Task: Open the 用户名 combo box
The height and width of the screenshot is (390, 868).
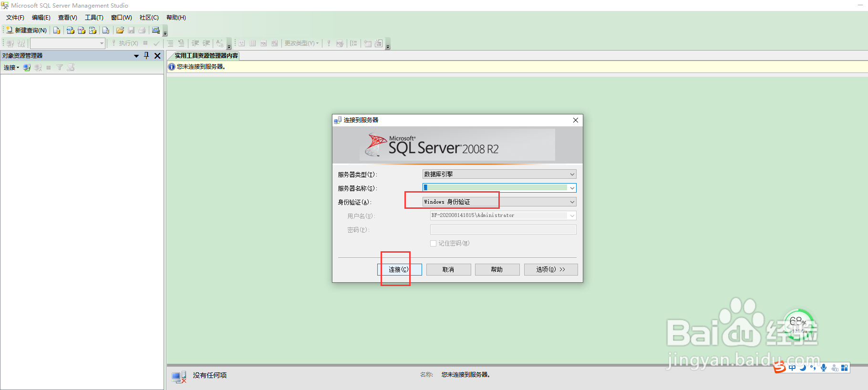Action: 503,216
